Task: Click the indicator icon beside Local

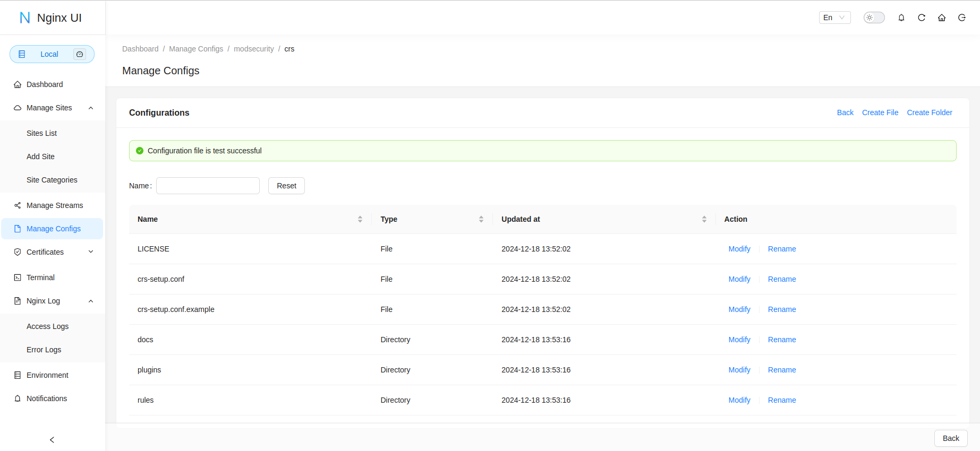Action: pos(80,54)
